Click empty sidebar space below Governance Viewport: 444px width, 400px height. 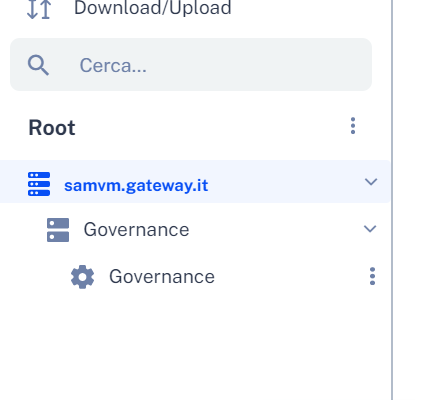195,347
